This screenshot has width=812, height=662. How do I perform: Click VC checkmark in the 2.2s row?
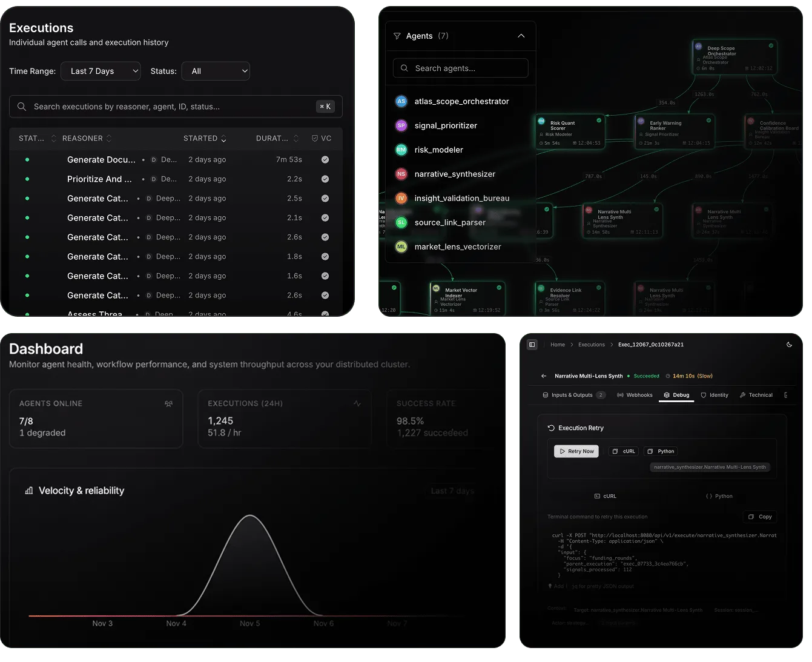click(325, 179)
